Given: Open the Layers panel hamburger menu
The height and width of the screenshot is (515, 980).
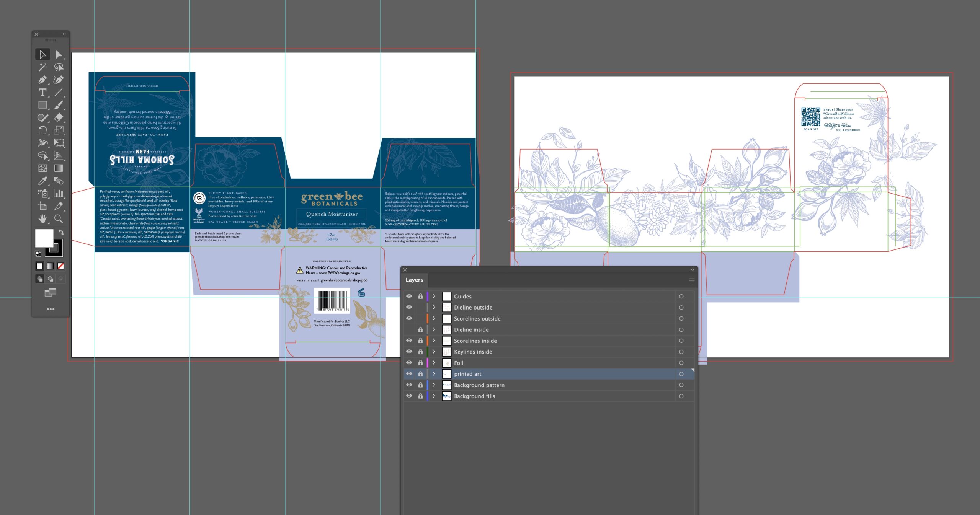Looking at the screenshot, I should click(x=692, y=280).
